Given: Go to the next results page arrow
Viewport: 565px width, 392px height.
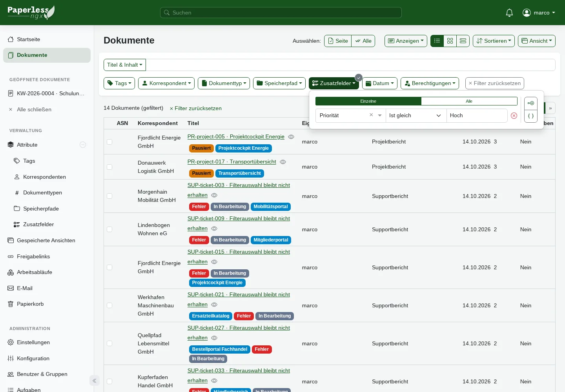Looking at the screenshot, I should coord(550,108).
